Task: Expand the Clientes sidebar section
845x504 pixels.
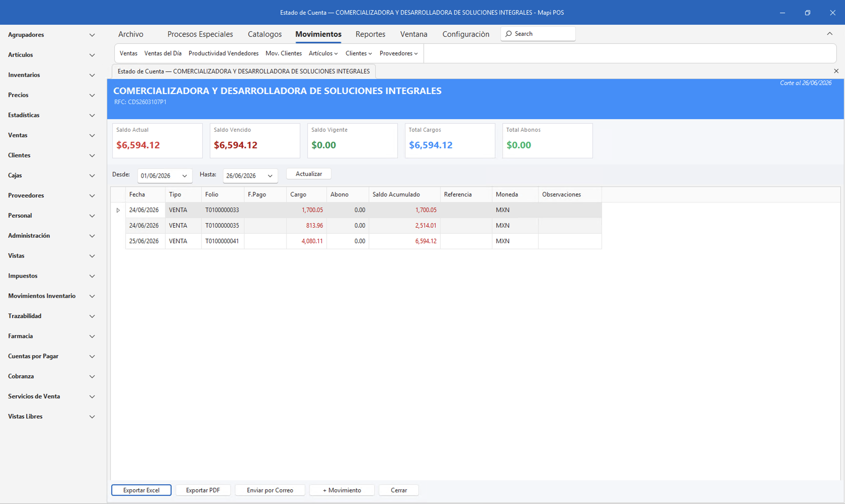Action: 92,156
